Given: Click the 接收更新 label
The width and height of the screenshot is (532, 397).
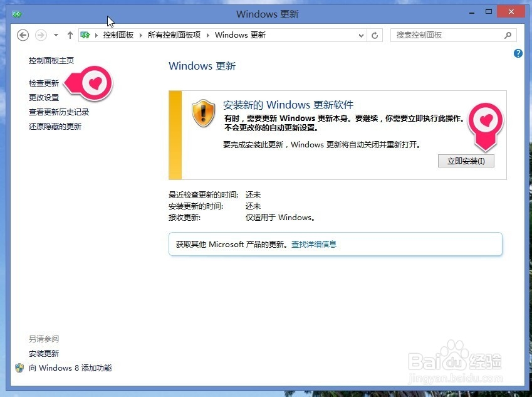Looking at the screenshot, I should click(x=185, y=218).
